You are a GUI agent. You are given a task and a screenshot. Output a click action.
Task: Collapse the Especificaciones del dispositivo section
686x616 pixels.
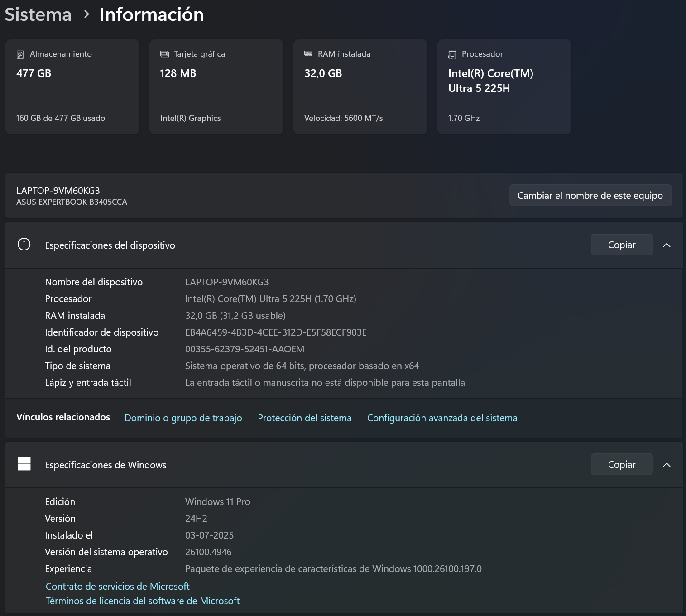tap(667, 245)
